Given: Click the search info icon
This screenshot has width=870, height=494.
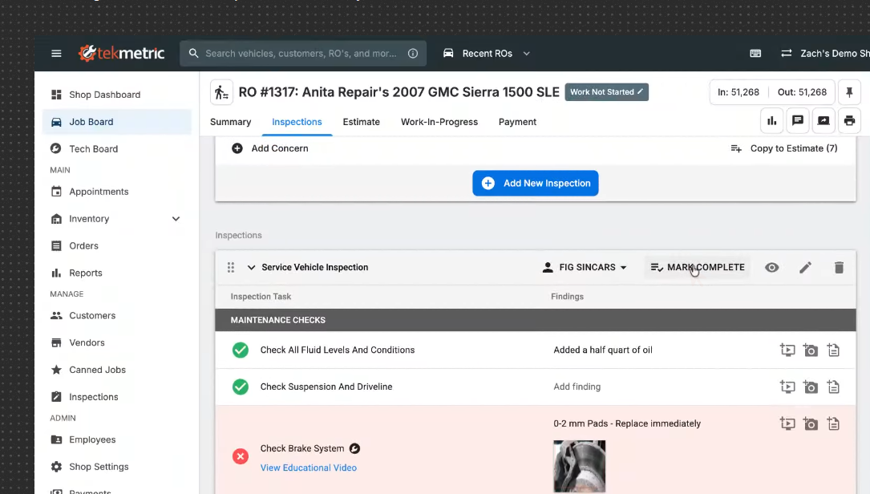Looking at the screenshot, I should [x=413, y=53].
